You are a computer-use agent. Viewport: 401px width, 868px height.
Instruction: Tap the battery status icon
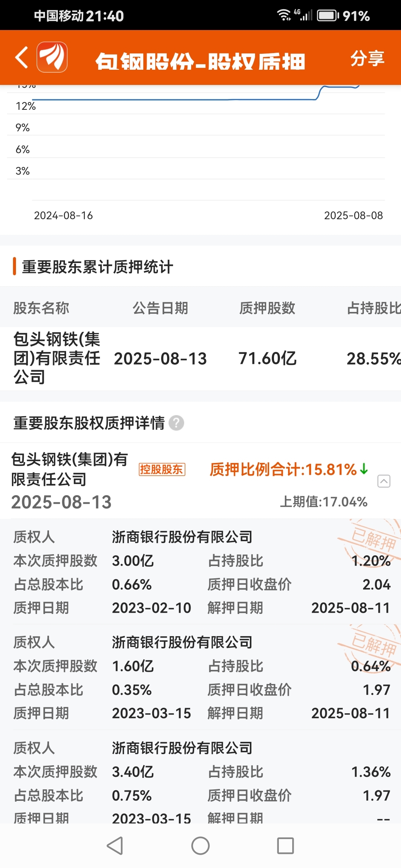[328, 16]
